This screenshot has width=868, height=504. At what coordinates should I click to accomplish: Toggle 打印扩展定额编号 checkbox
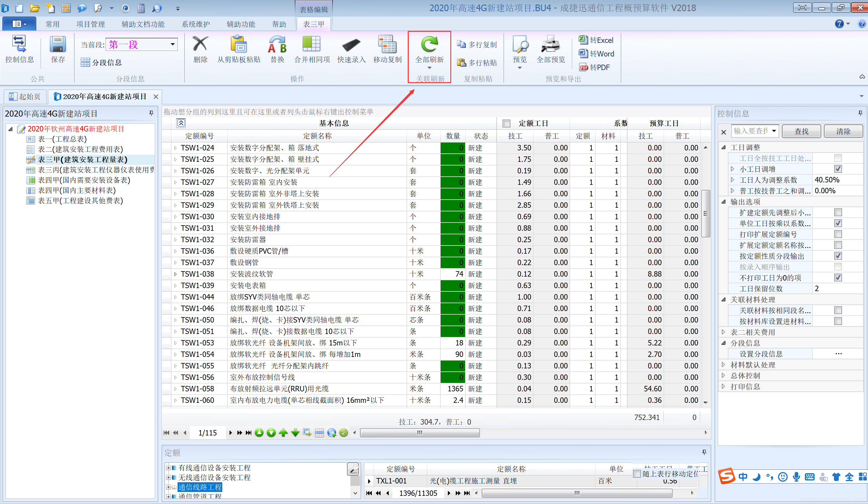coord(838,234)
